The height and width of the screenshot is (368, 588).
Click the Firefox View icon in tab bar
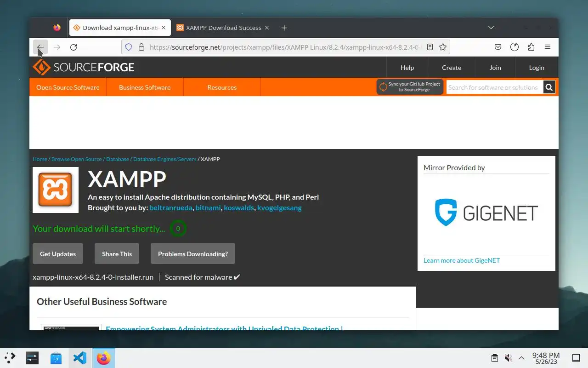(x=57, y=28)
